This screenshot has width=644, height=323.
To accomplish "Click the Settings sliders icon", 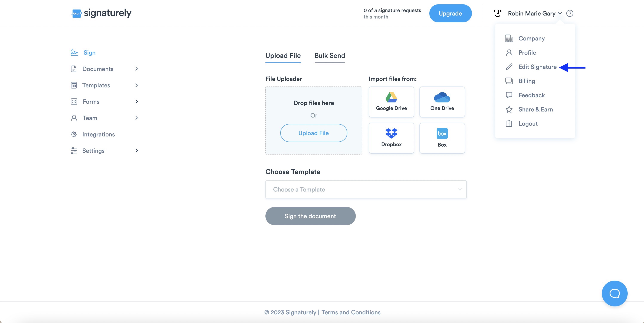I will [x=74, y=151].
